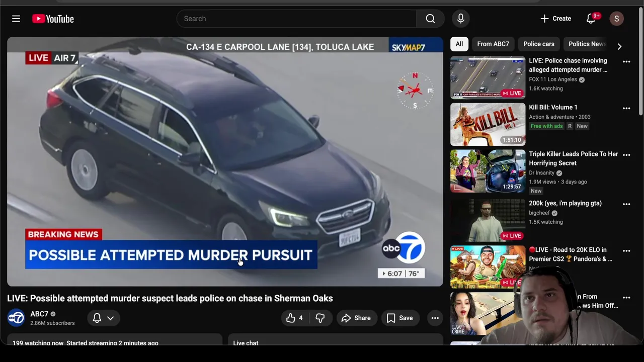Open the account avatar menu
The height and width of the screenshot is (362, 644).
pyautogui.click(x=617, y=19)
